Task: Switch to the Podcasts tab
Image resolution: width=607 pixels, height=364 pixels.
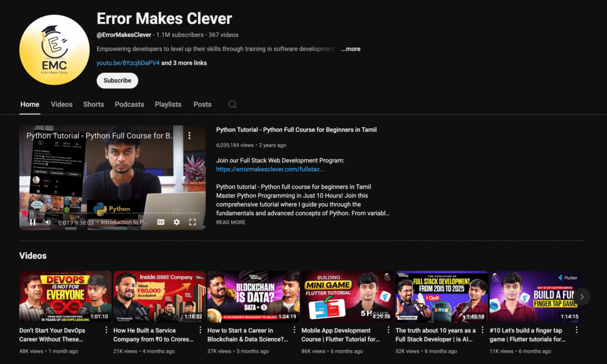Action: (x=129, y=104)
